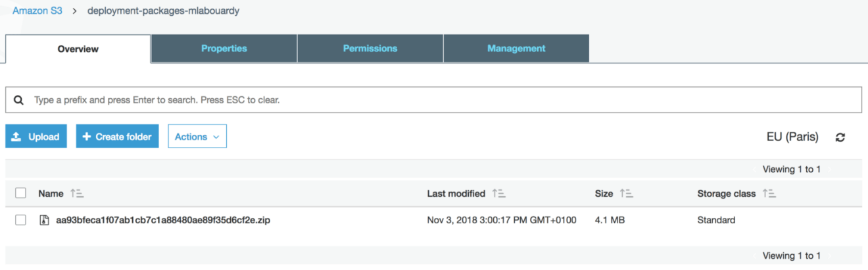Open the aa93bfeca1f07ab1cb7c1a88480ae89f35d6cf2e.zip file link
Image resolution: width=868 pixels, height=270 pixels.
pos(163,220)
